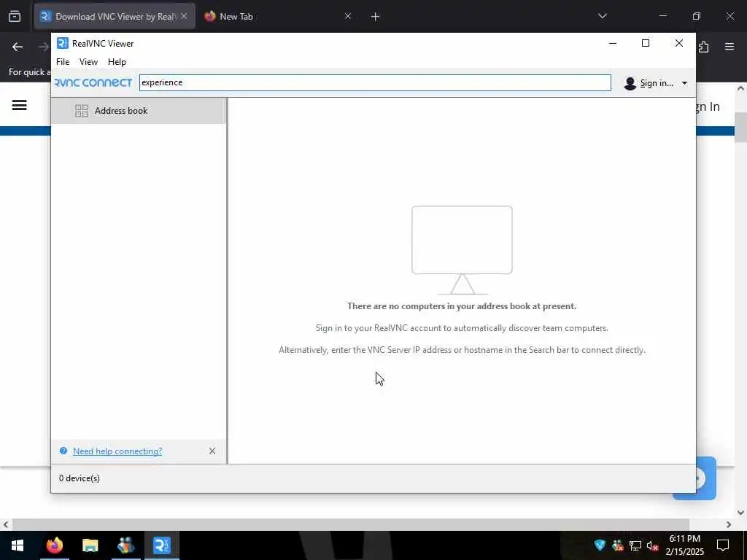Click the horizontal scroll right arrow
This screenshot has height=560, width=747.
click(729, 525)
